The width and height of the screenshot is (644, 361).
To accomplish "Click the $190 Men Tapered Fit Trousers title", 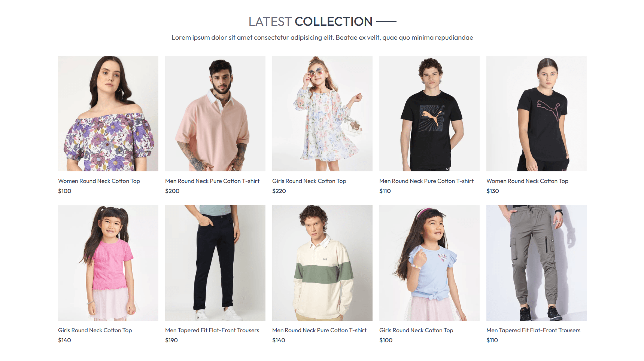I will [212, 330].
